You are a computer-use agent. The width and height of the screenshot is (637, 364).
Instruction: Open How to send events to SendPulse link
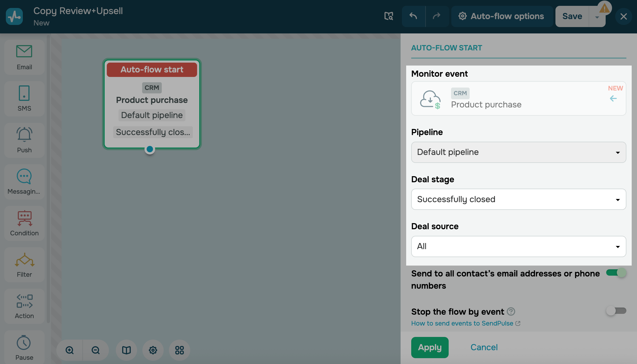click(462, 323)
